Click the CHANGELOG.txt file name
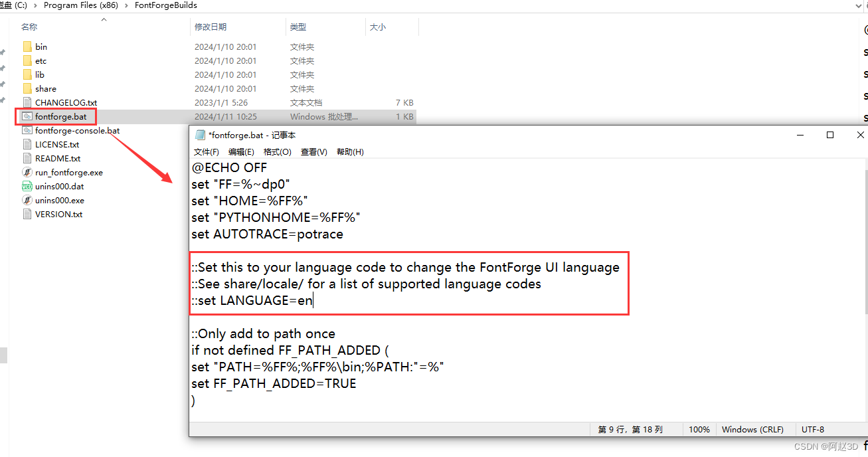The height and width of the screenshot is (457, 868). click(x=66, y=102)
